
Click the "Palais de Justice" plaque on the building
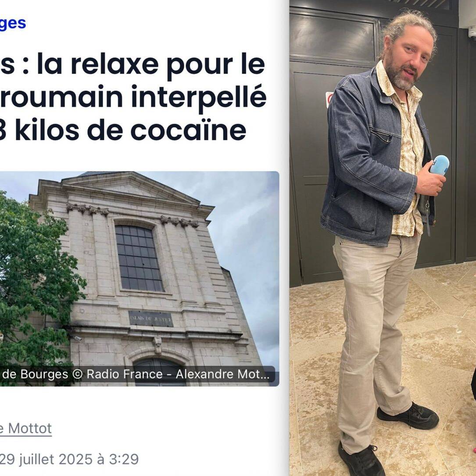151,319
